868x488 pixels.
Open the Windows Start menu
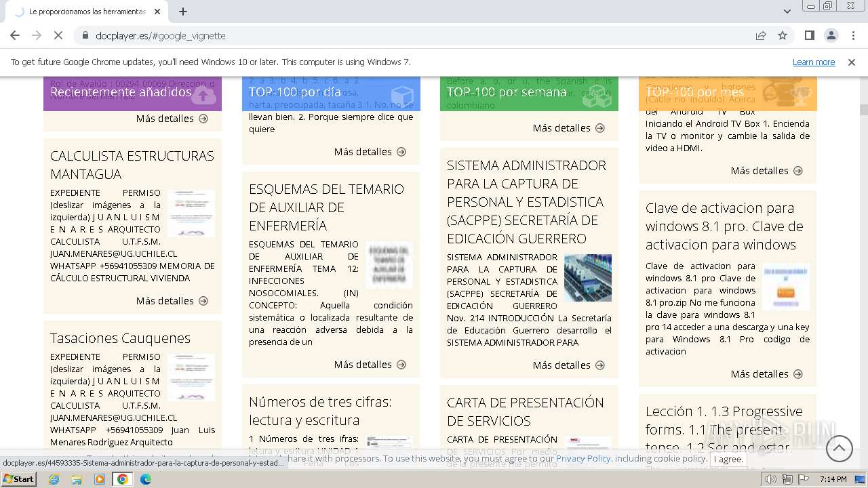[x=19, y=479]
